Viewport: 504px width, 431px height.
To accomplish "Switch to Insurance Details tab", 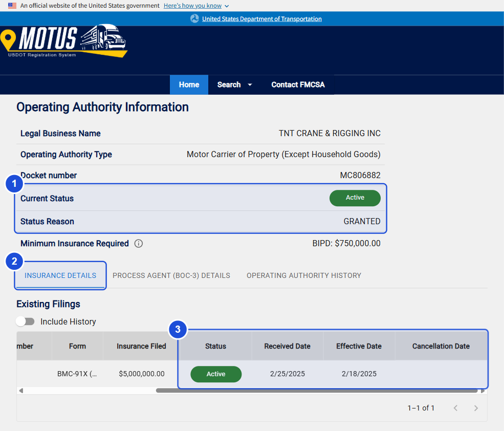I will [60, 275].
